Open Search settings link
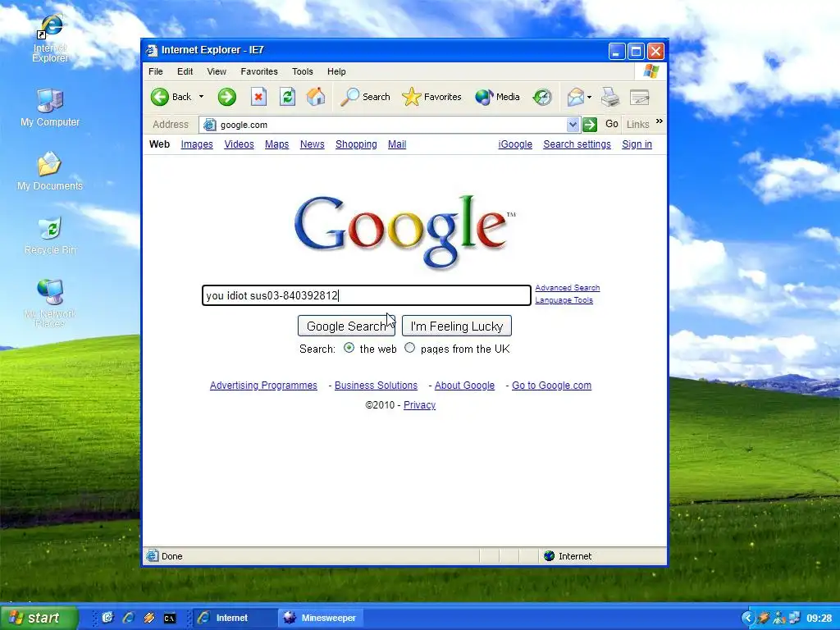The image size is (840, 630). point(577,144)
